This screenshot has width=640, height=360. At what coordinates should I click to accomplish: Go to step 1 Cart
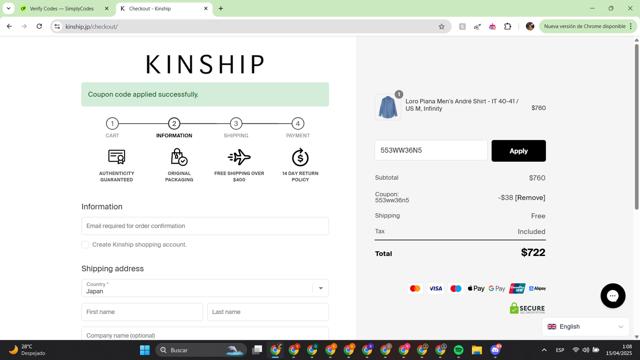[112, 123]
